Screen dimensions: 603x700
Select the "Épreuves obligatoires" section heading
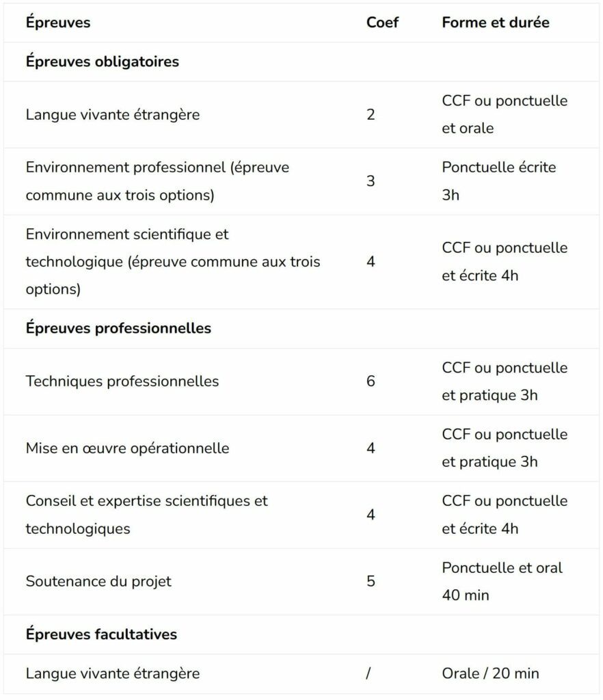click(103, 62)
